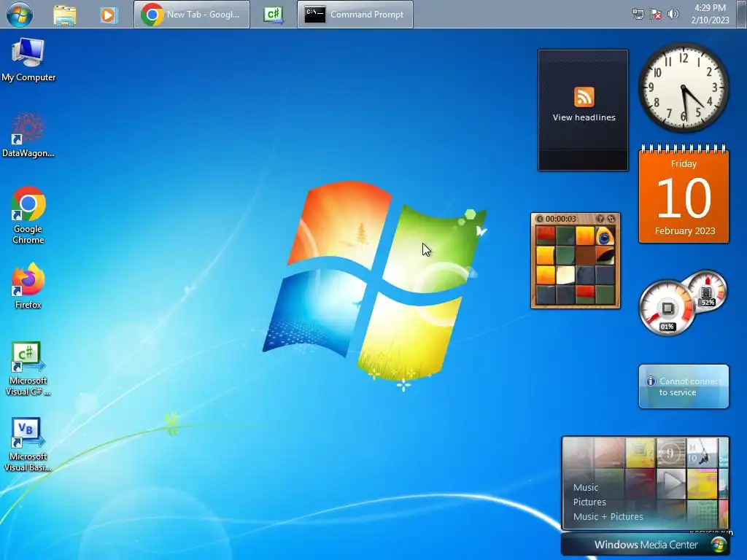This screenshot has width=747, height=560.
Task: Select the Firefox desktop shortcut
Action: click(x=28, y=286)
